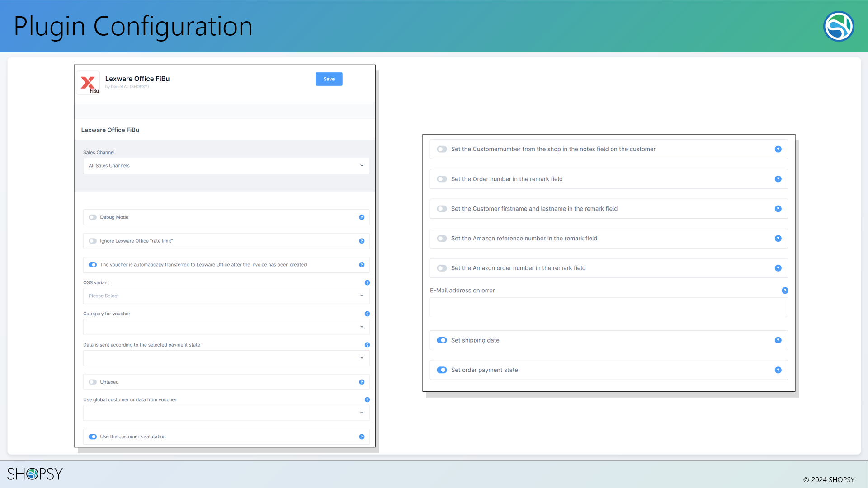Turn off Set shipping date toggle
868x488 pixels.
442,341
